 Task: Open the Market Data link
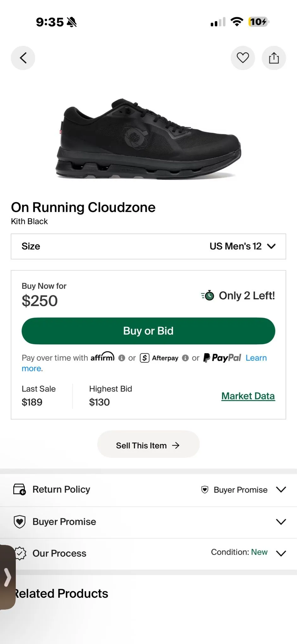point(248,396)
